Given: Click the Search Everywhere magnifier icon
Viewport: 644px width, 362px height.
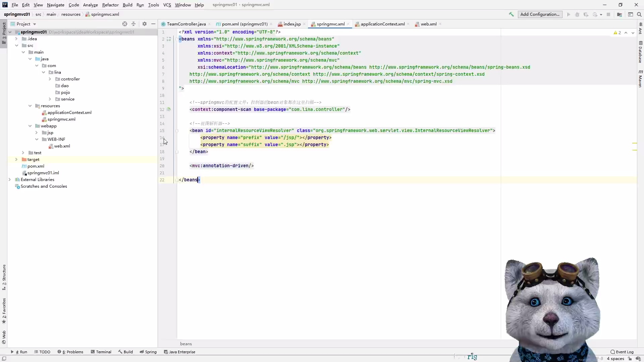Looking at the screenshot, I should [x=639, y=14].
